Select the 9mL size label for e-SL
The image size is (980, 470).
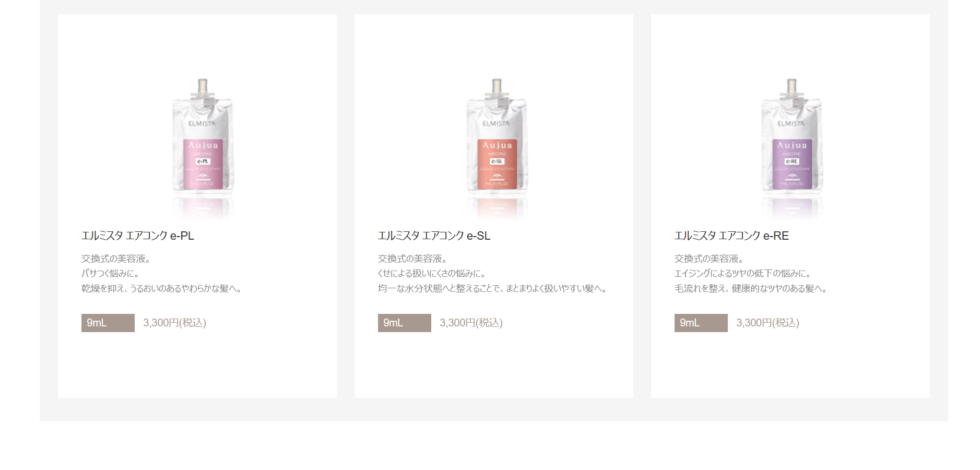[x=405, y=323]
